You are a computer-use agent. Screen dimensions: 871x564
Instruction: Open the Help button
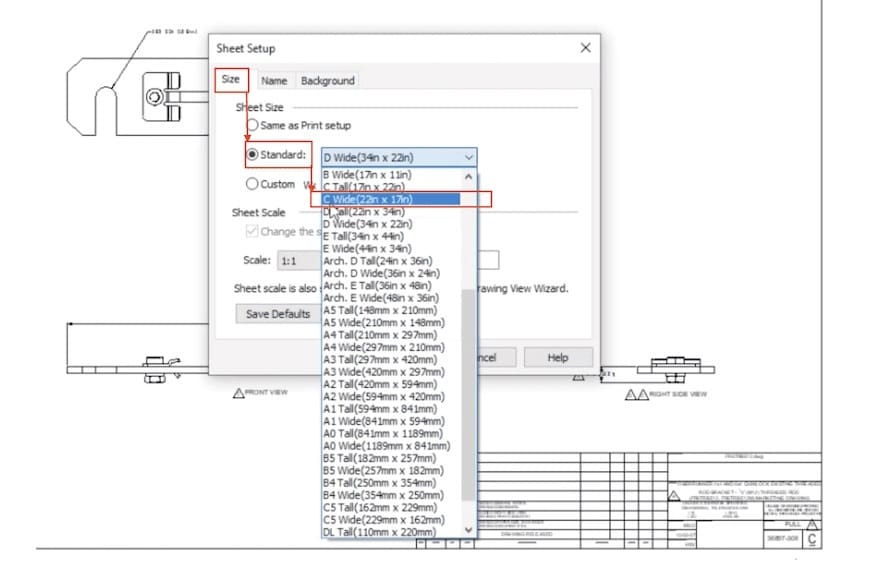click(558, 357)
